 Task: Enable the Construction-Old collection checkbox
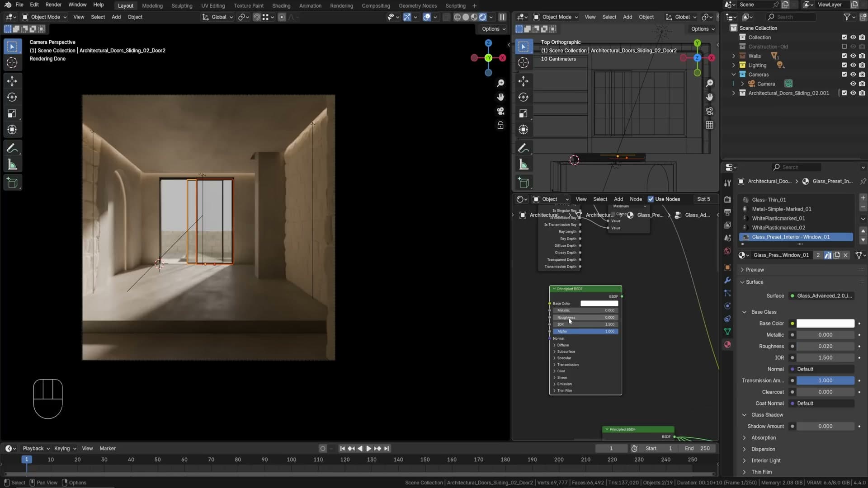pyautogui.click(x=844, y=47)
